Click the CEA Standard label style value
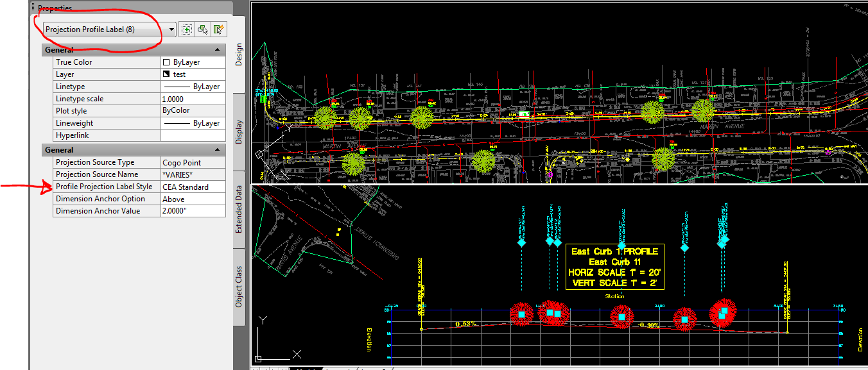 (x=193, y=187)
